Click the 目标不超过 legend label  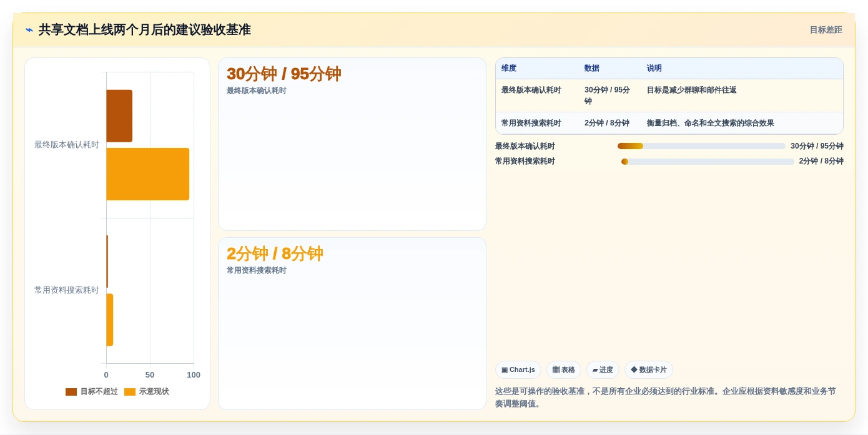(99, 392)
